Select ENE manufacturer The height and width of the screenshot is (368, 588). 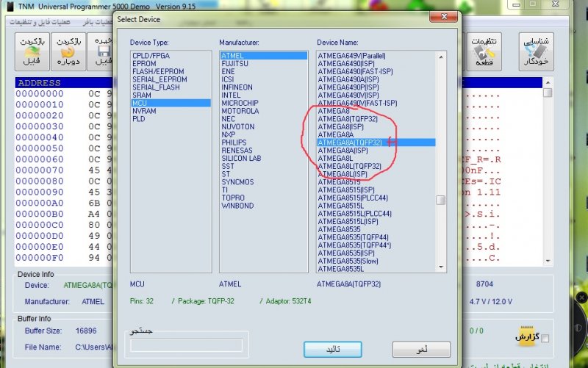[x=228, y=71]
